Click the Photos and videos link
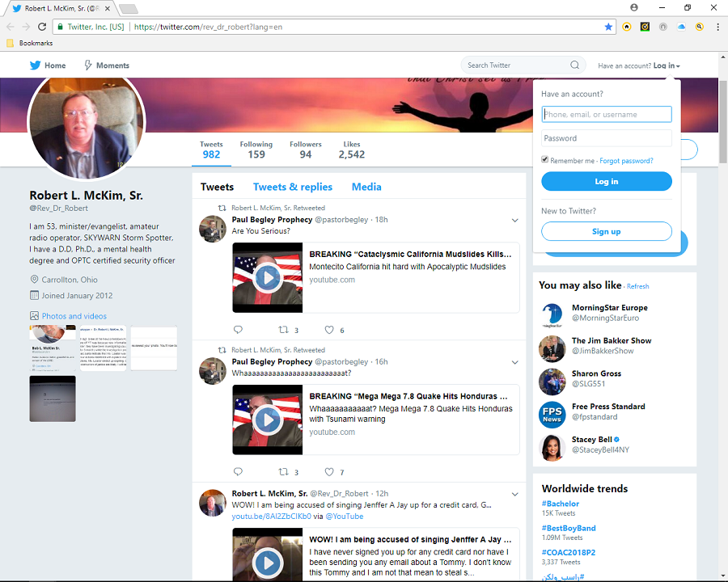The height and width of the screenshot is (582, 728). click(x=74, y=316)
